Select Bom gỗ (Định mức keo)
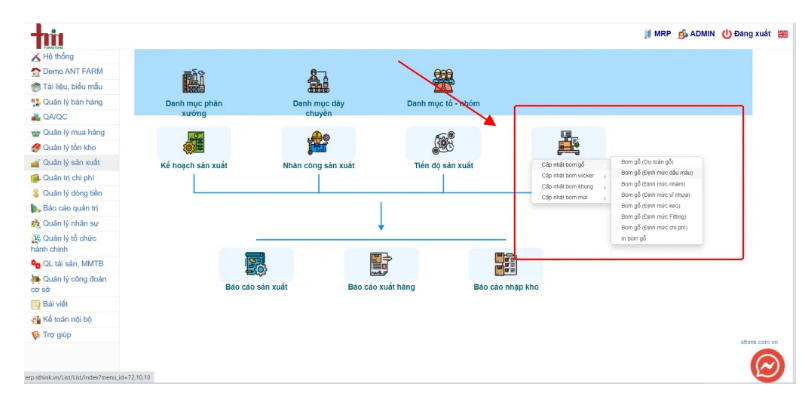Image resolution: width=802 pixels, height=396 pixels. [657, 206]
